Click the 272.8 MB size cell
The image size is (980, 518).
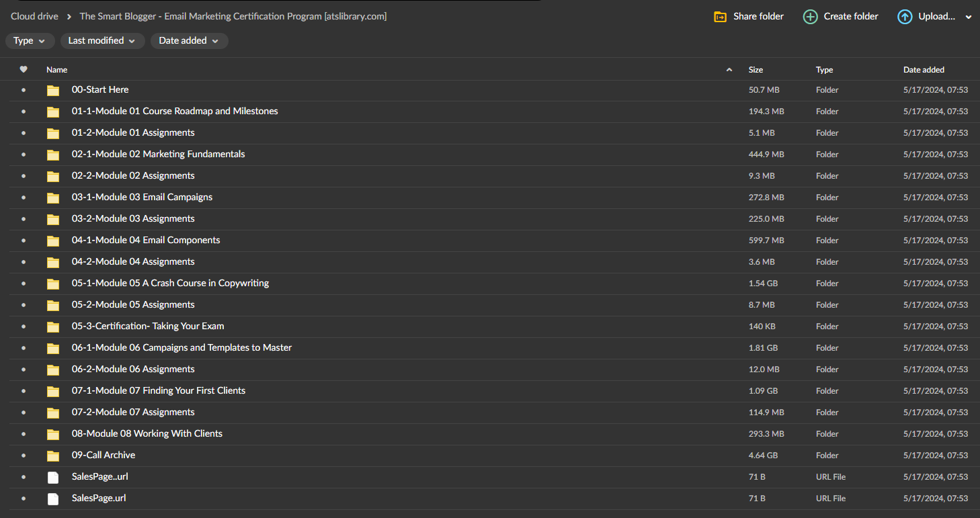[766, 198]
